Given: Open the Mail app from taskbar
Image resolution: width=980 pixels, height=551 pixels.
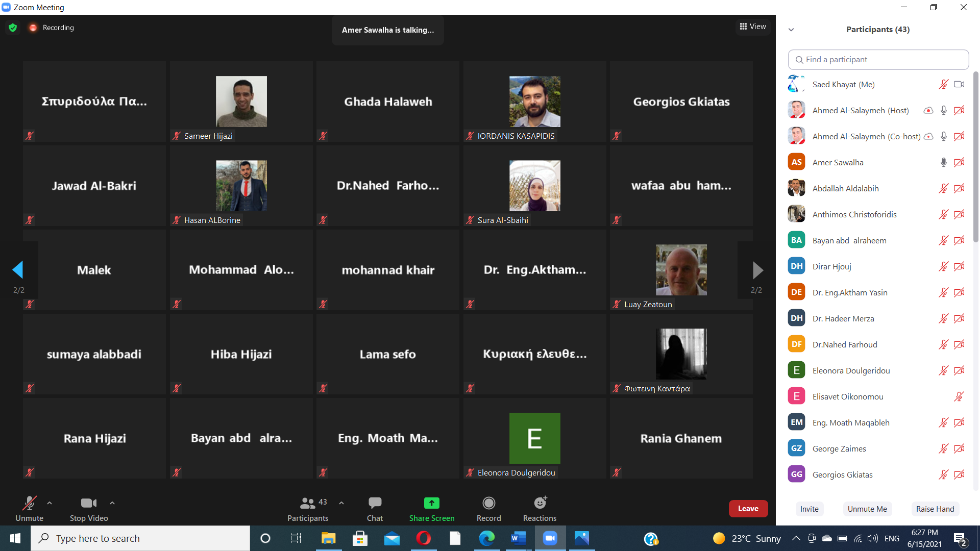Looking at the screenshot, I should 391,538.
